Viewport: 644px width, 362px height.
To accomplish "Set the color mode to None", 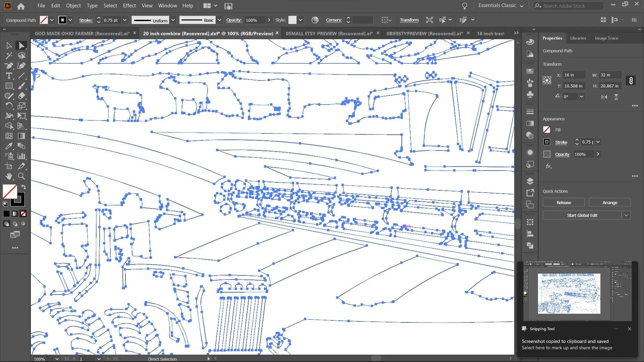I will [x=23, y=214].
